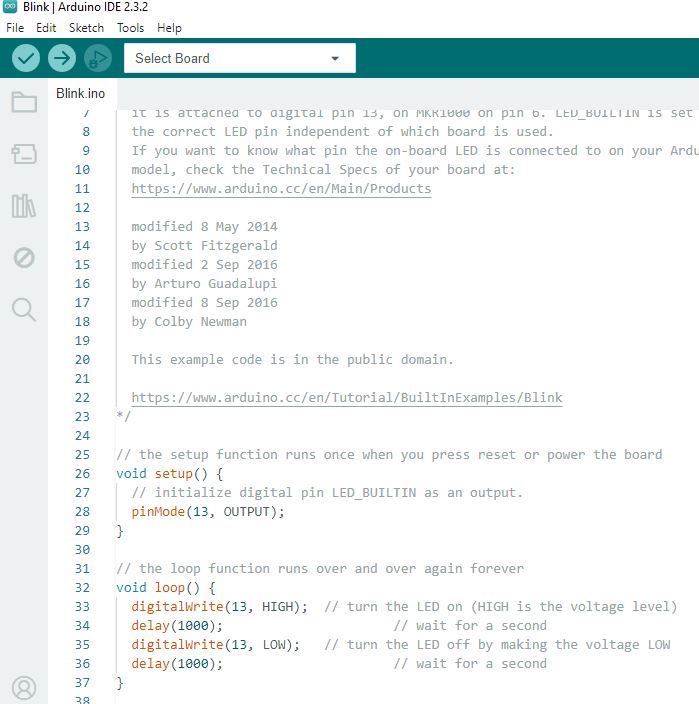Click 'This example code is in the public domain.'
This screenshot has height=704, width=699.
coord(293,360)
